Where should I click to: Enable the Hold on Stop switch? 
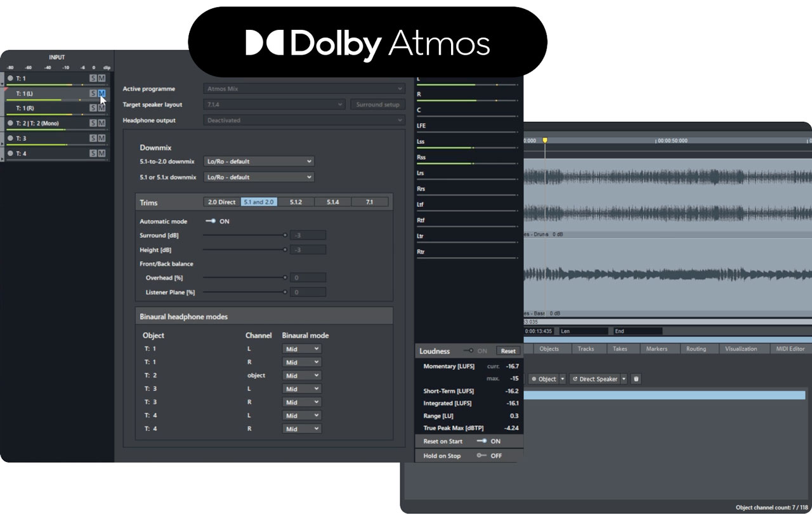(481, 456)
